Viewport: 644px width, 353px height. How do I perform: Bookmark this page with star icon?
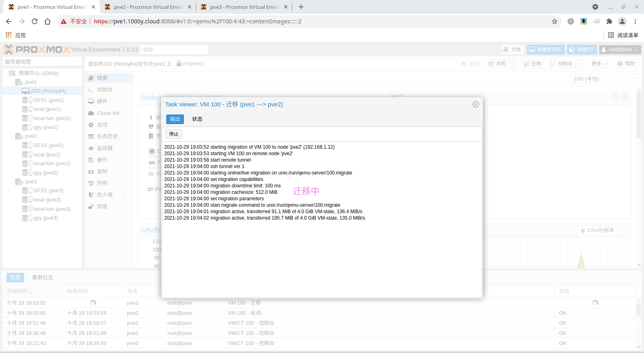(555, 21)
